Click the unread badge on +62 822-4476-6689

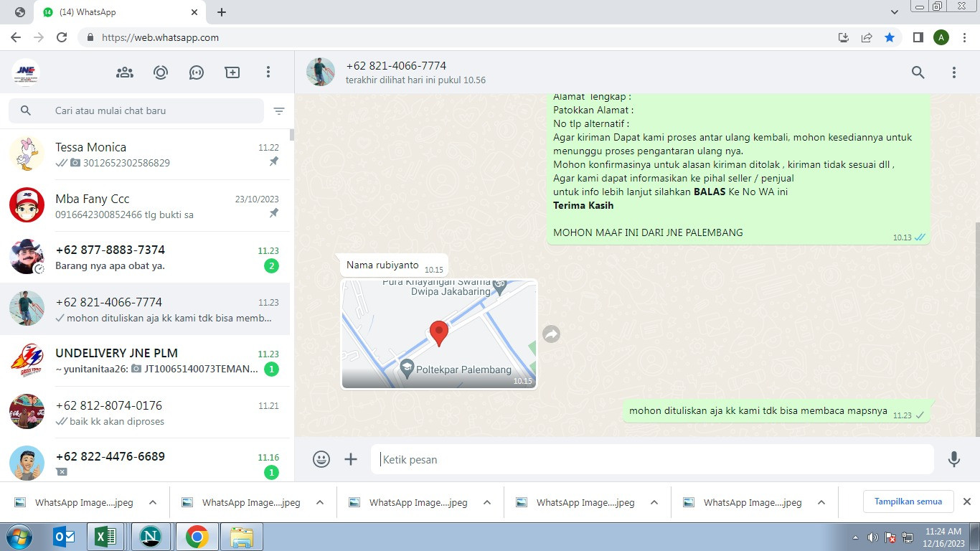pos(271,472)
